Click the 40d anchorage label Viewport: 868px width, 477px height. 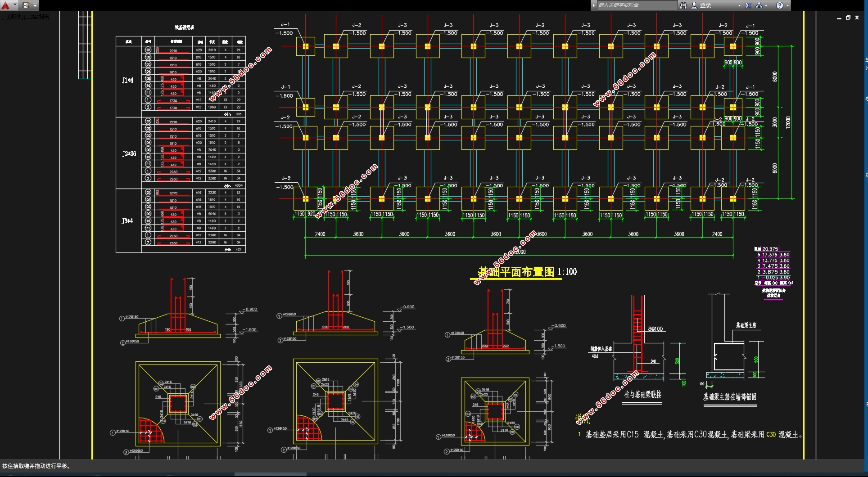pyautogui.click(x=595, y=356)
